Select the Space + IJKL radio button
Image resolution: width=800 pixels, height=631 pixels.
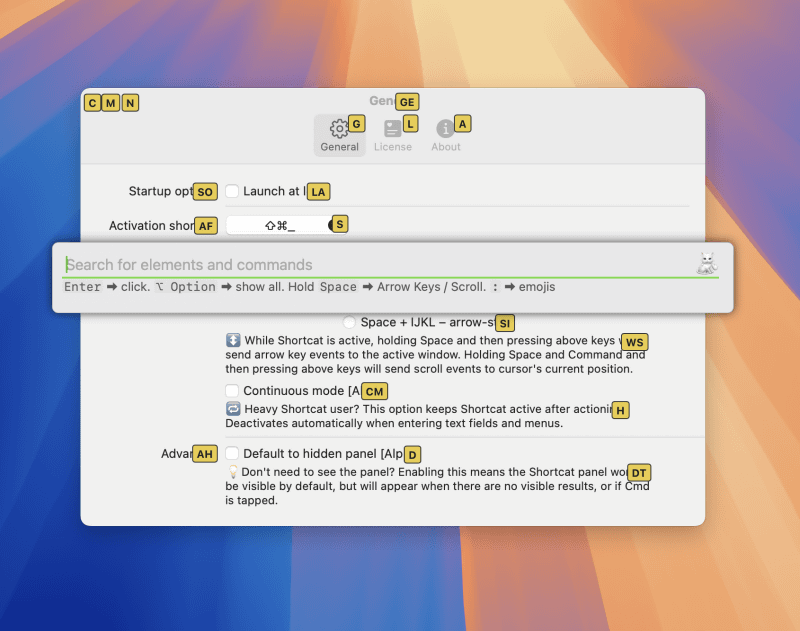point(349,322)
